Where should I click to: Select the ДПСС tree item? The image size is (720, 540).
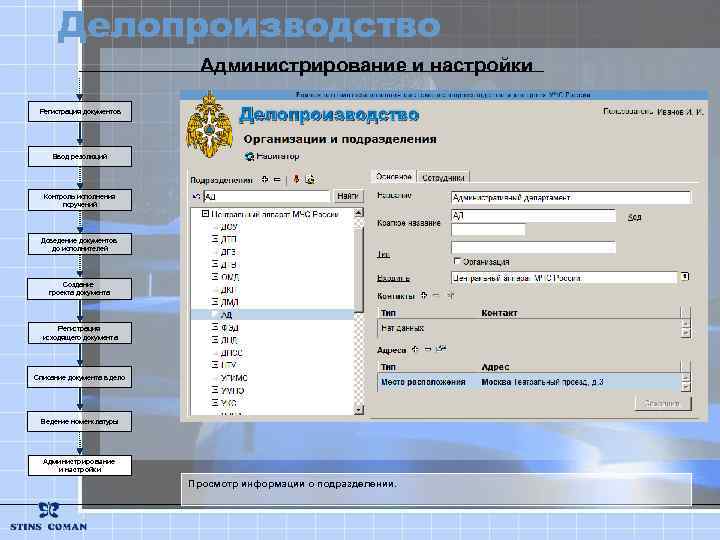(231, 353)
